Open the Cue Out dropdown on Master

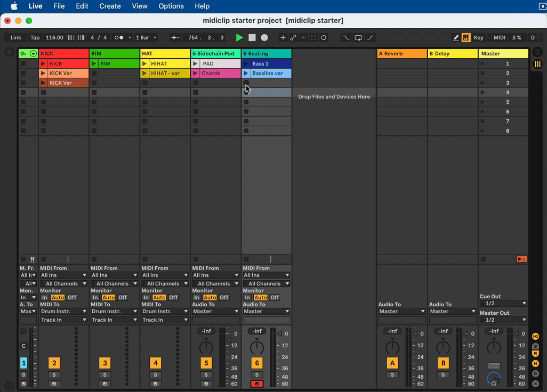[x=503, y=304]
